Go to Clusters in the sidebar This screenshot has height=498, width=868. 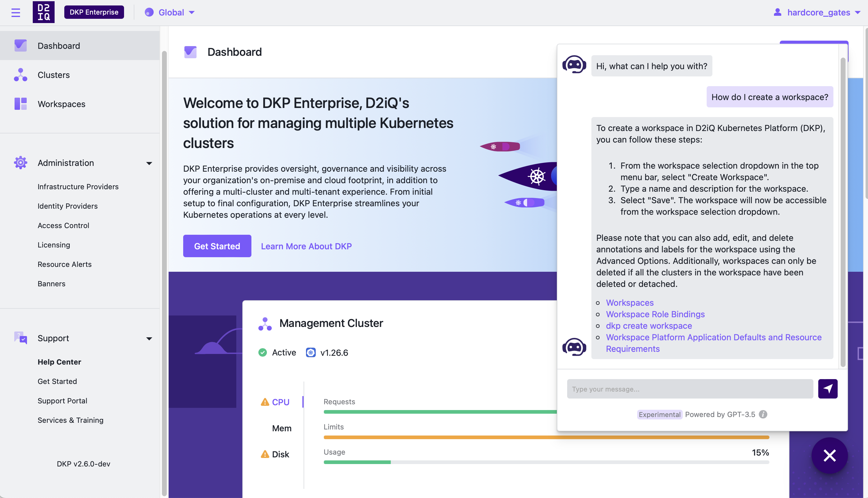tap(80, 75)
